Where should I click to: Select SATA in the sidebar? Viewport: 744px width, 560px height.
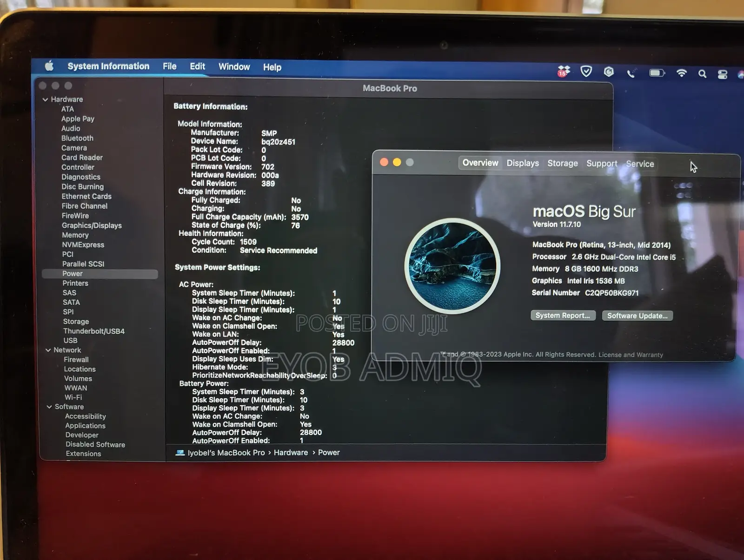click(72, 303)
